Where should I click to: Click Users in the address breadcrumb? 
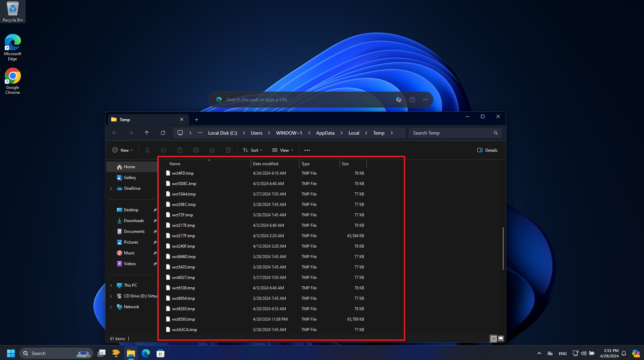(x=256, y=133)
